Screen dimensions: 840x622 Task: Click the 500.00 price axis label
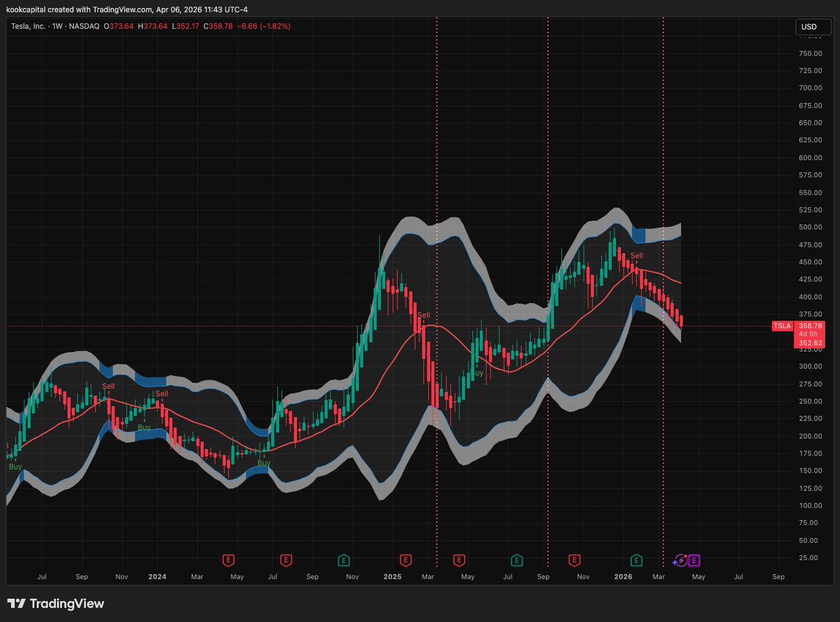809,227
